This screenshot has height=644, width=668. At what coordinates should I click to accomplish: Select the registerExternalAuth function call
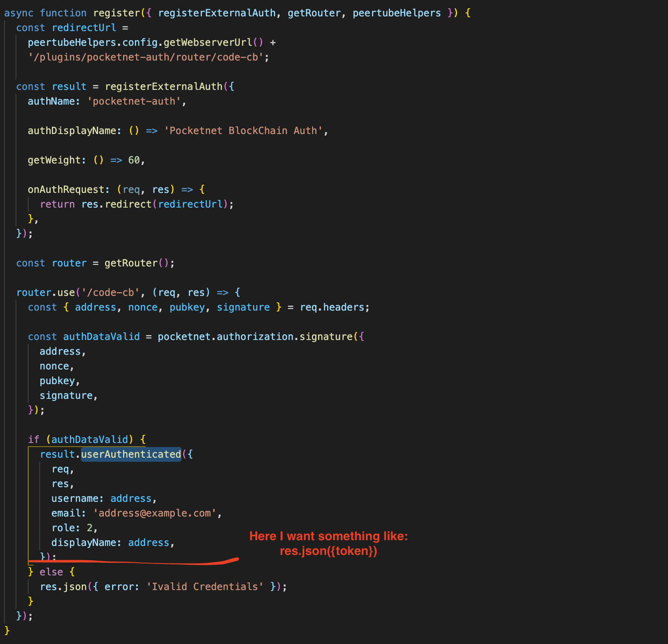[164, 86]
